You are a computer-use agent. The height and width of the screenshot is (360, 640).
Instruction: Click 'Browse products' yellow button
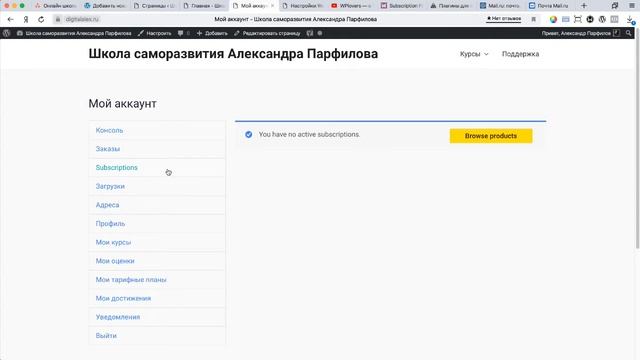click(491, 136)
